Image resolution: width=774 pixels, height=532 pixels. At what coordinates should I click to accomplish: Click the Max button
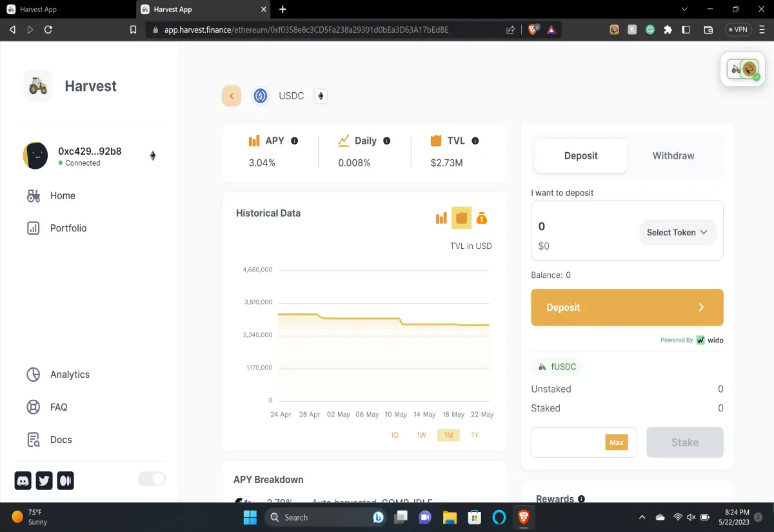tap(617, 442)
